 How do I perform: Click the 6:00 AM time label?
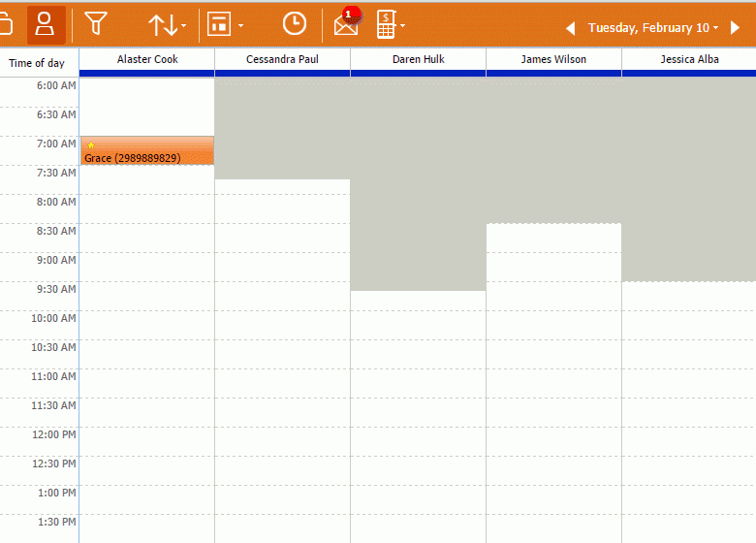pos(56,86)
